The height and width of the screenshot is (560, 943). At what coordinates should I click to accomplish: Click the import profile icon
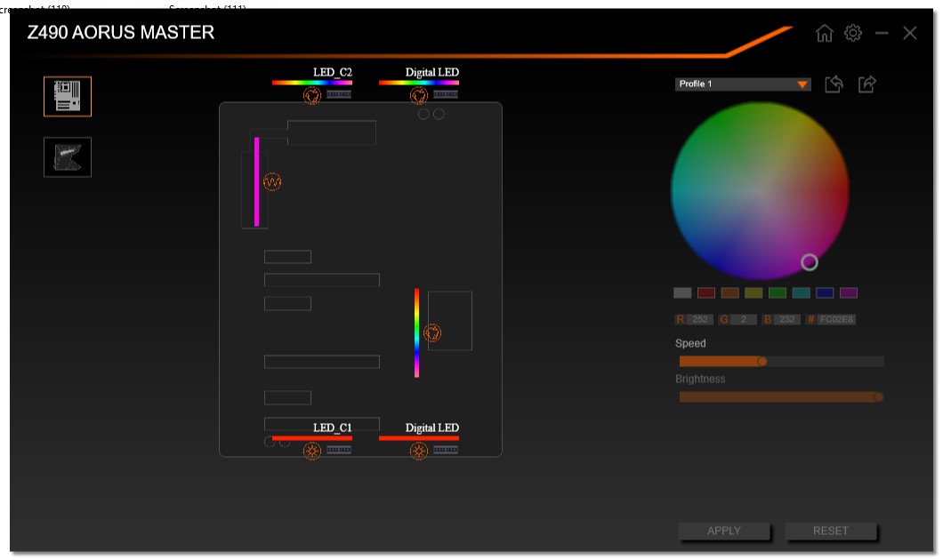click(x=834, y=84)
